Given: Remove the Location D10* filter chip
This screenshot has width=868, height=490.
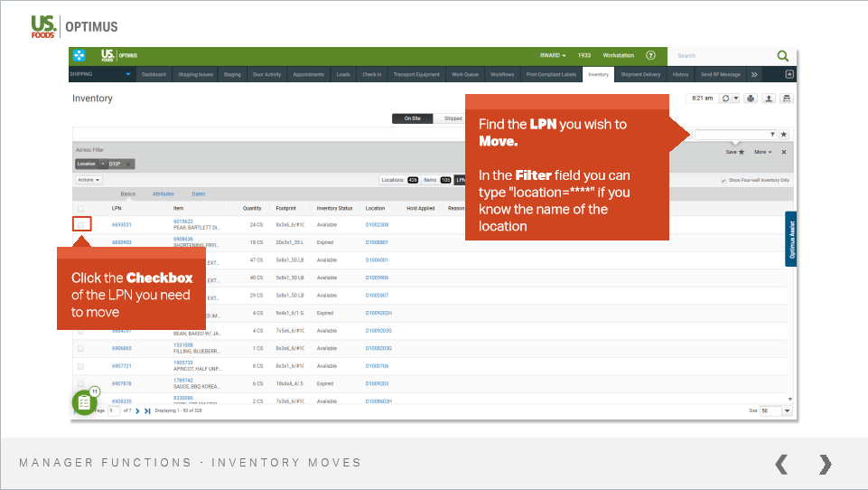Looking at the screenshot, I should (x=128, y=164).
